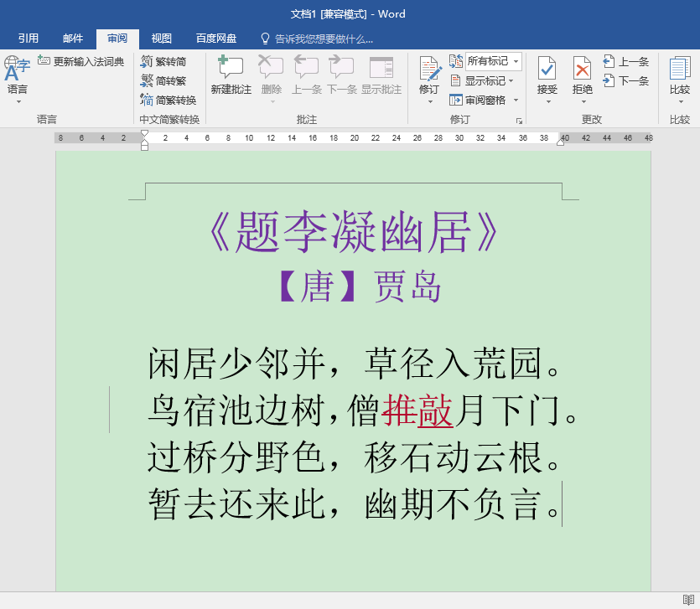Go to previous change (上一条) in 更改 group
Viewport: 700px width, 609px height.
(x=625, y=61)
